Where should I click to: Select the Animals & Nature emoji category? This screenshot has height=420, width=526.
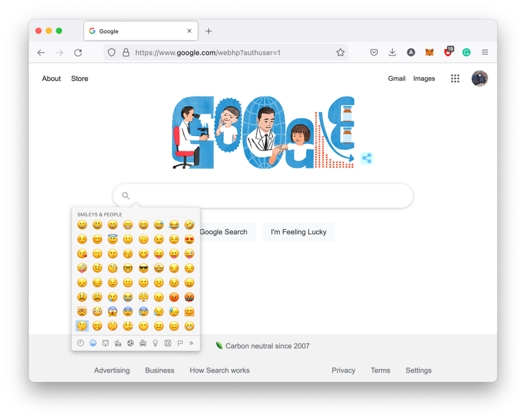pos(106,343)
